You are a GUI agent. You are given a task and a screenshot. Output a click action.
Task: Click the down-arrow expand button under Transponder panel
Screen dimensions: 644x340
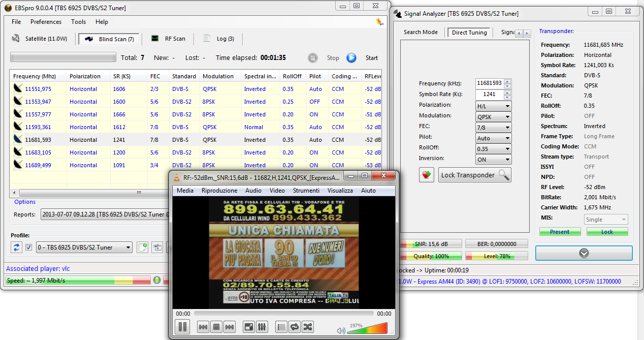pyautogui.click(x=584, y=253)
